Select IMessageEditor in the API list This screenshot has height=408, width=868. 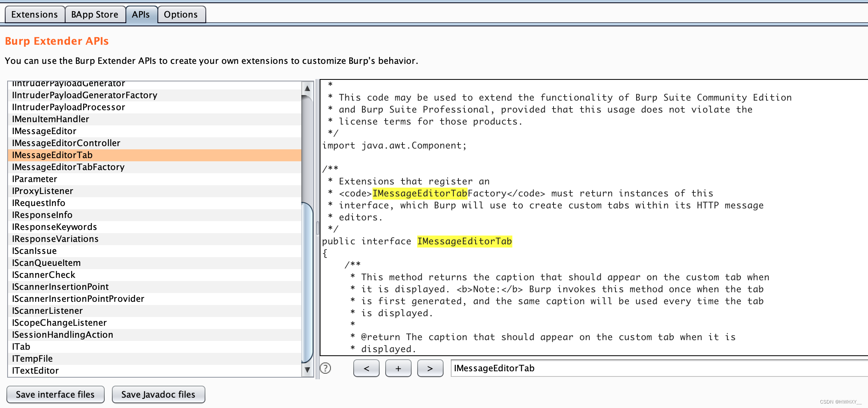[154, 131]
